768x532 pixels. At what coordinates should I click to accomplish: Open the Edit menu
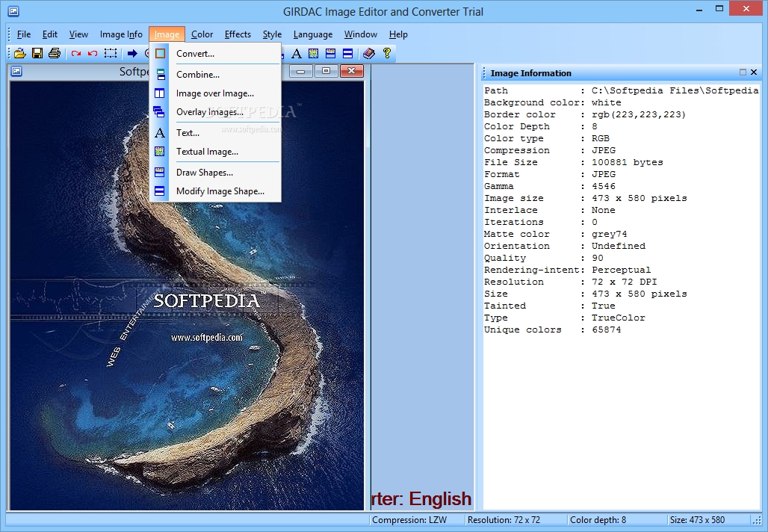(50, 34)
